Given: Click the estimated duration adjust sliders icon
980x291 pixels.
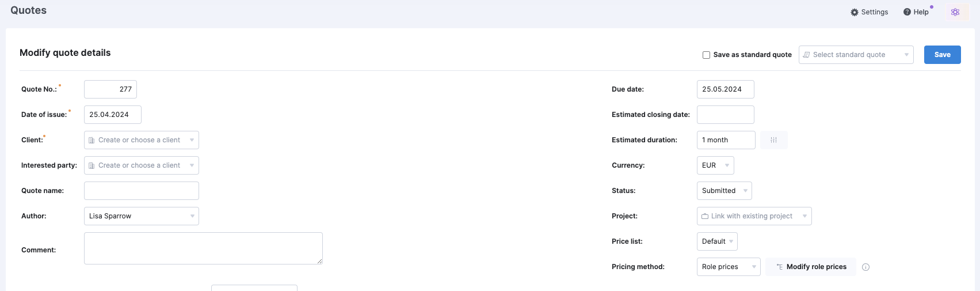Looking at the screenshot, I should 773,140.
